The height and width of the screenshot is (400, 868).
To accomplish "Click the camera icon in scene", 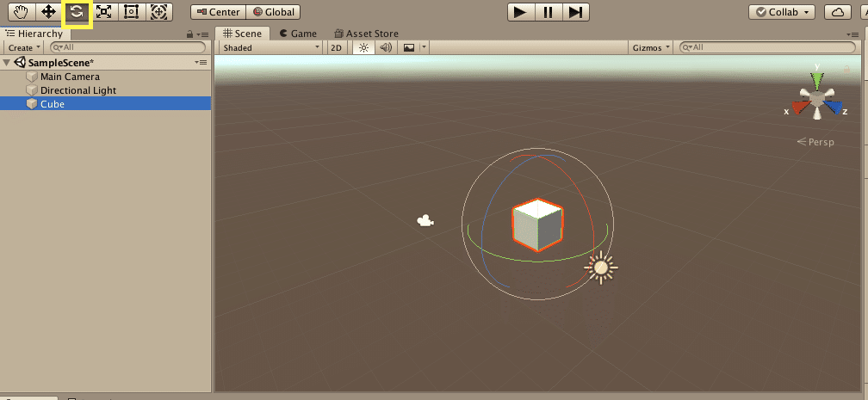I will (425, 221).
